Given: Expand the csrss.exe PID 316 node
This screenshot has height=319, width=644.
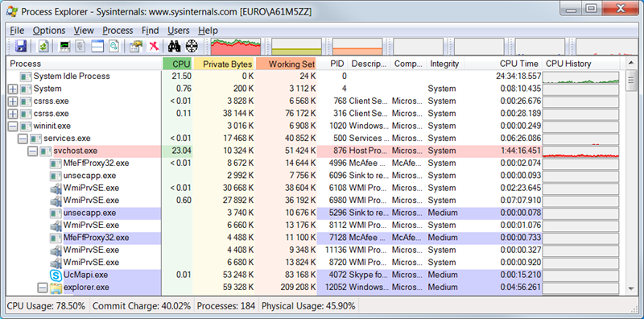Looking at the screenshot, I should (x=13, y=114).
